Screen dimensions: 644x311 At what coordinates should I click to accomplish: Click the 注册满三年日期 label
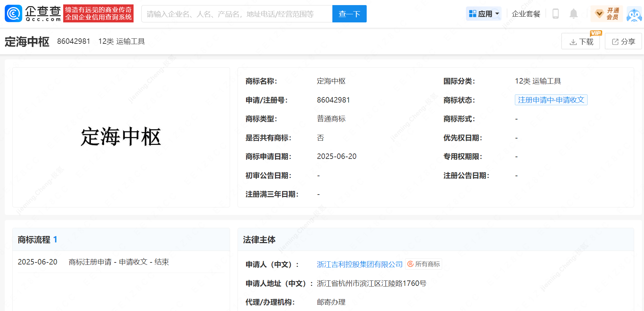pyautogui.click(x=272, y=194)
